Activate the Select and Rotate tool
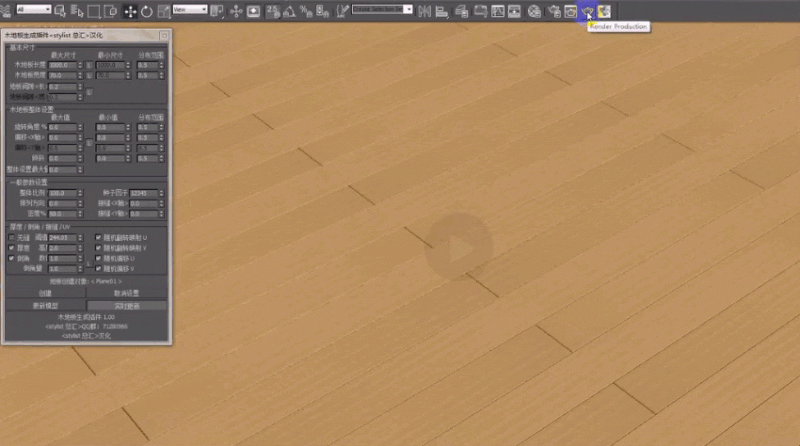The height and width of the screenshot is (446, 800). pyautogui.click(x=147, y=11)
